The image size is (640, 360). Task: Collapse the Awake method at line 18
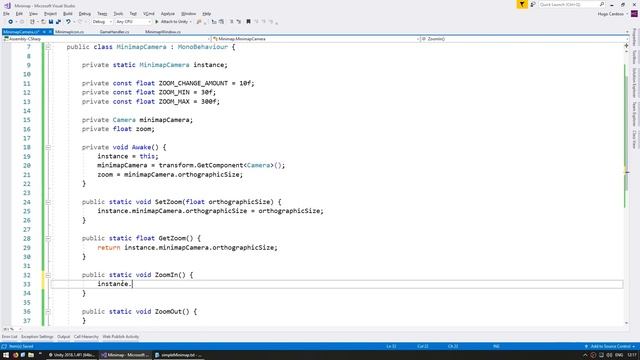click(48, 147)
